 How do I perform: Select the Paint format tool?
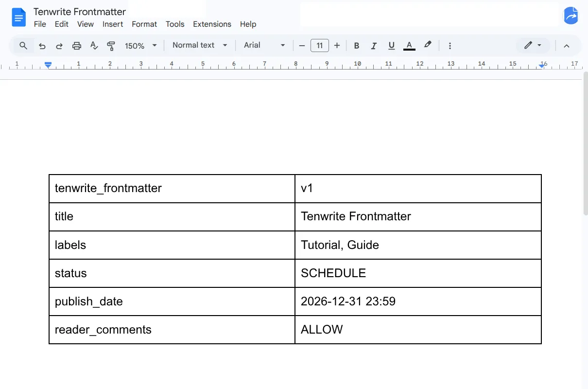(111, 45)
